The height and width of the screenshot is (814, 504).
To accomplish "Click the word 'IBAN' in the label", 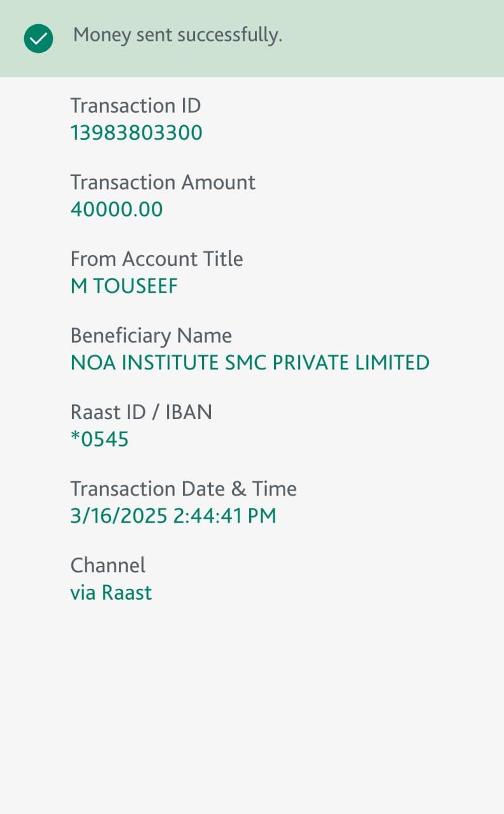I will pyautogui.click(x=189, y=412).
